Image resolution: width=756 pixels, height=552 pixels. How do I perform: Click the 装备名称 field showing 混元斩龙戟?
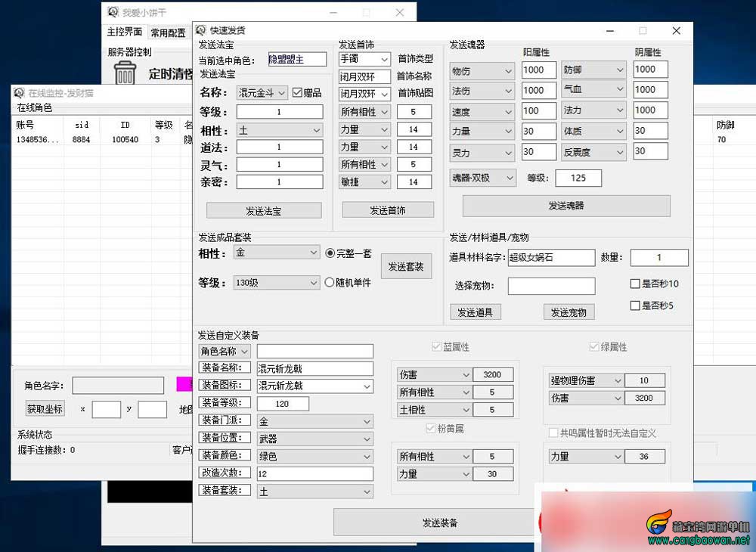[x=314, y=369]
